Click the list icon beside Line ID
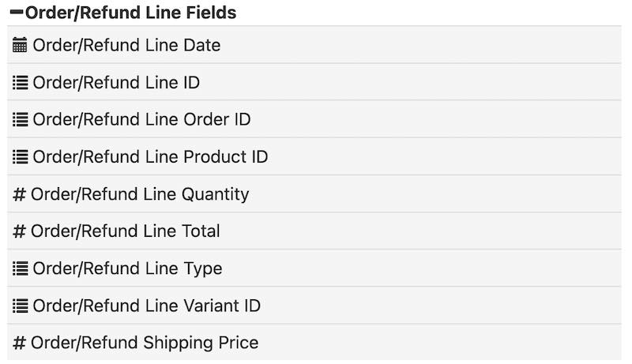The image size is (632, 364). (21, 83)
